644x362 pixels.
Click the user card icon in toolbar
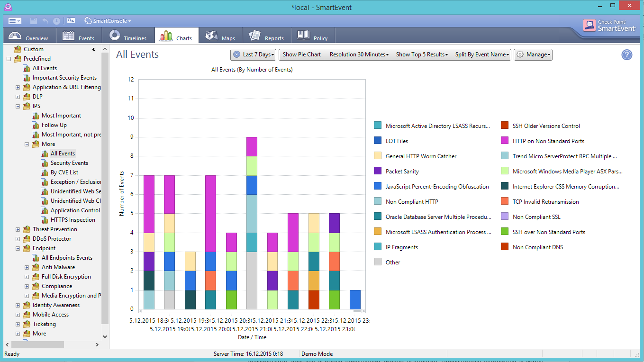click(x=71, y=21)
